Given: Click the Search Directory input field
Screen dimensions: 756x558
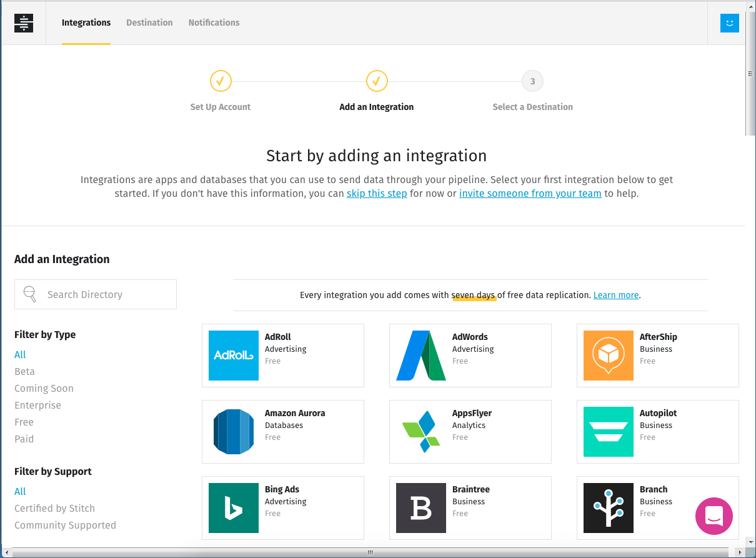Looking at the screenshot, I should [x=95, y=294].
